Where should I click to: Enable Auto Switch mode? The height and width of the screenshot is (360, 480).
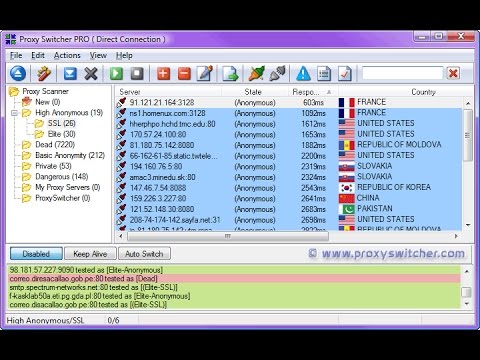[x=144, y=254]
